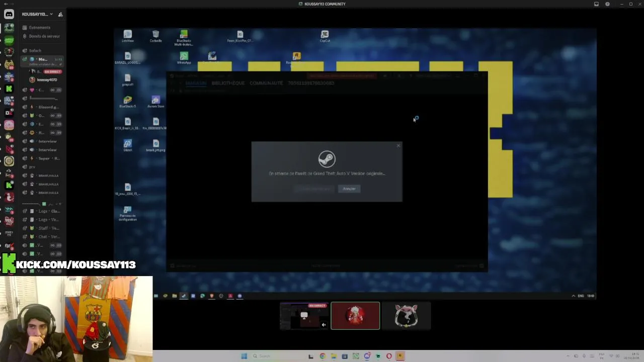The image size is (644, 362).
Task: Open the KICK_Brazil file icon on desktop
Action: coord(128,124)
